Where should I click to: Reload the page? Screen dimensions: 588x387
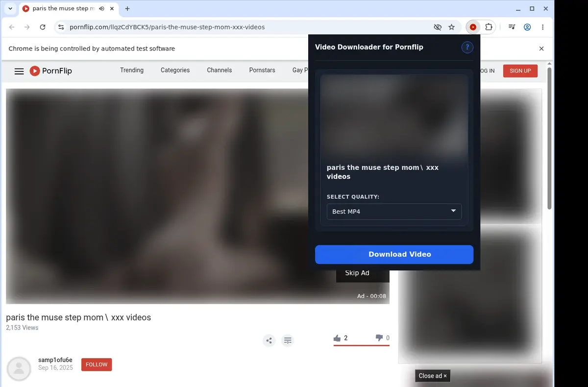(43, 27)
